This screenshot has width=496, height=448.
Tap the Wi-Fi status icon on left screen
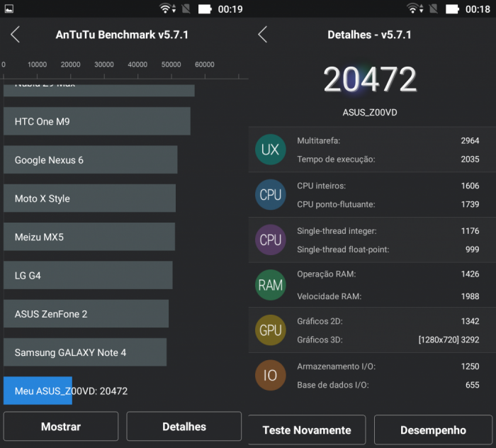tap(167, 9)
